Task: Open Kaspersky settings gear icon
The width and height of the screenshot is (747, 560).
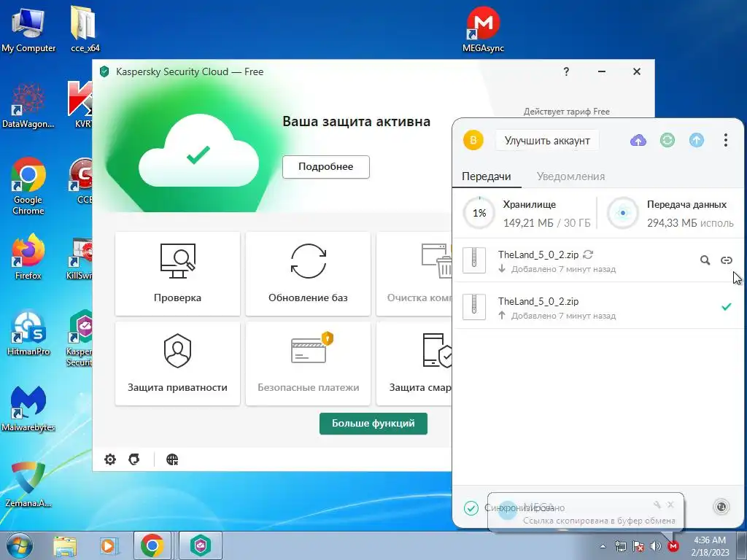Action: (x=110, y=459)
